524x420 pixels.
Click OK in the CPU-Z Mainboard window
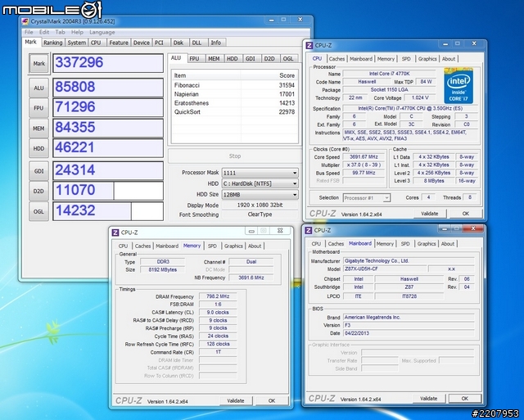465,398
